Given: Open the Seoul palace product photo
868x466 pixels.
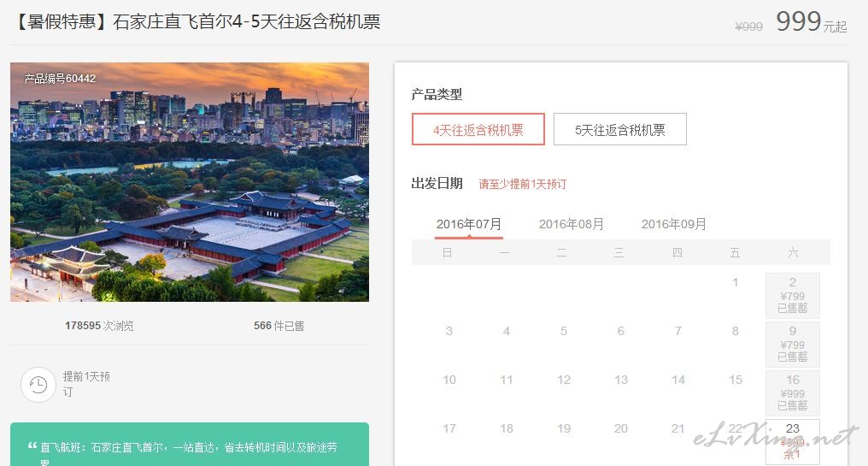Looking at the screenshot, I should click(190, 182).
